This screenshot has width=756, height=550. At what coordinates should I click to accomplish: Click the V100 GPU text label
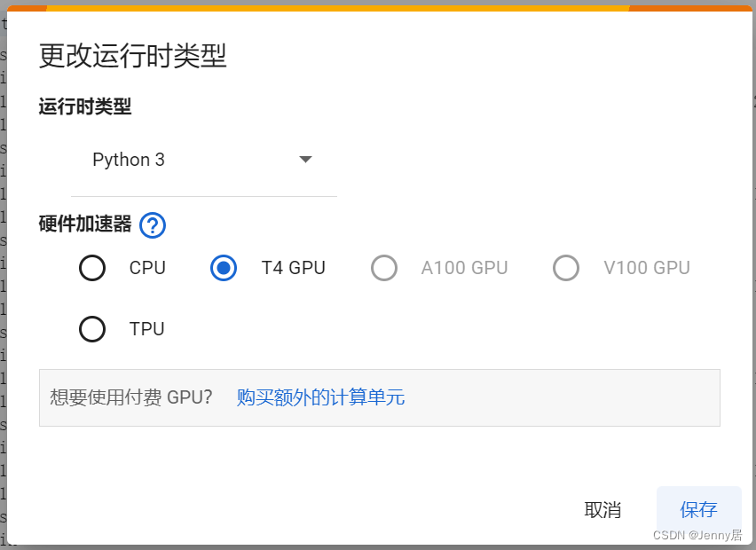click(647, 268)
